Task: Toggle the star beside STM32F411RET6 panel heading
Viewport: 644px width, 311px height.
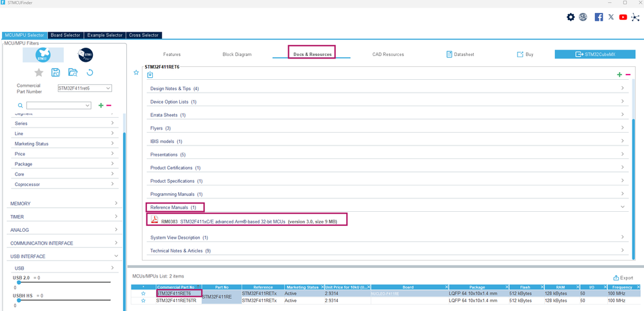Action: click(x=137, y=73)
